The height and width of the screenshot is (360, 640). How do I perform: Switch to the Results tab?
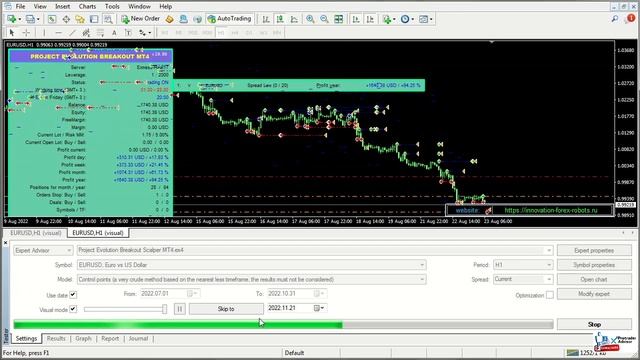56,338
